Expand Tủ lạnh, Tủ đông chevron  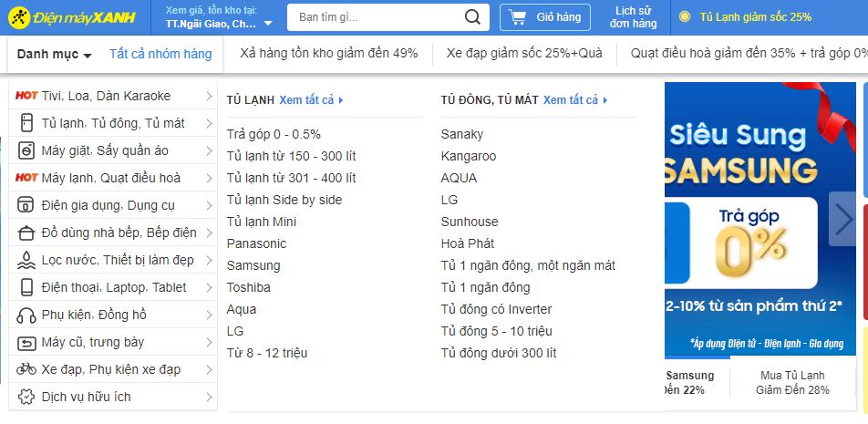point(209,123)
